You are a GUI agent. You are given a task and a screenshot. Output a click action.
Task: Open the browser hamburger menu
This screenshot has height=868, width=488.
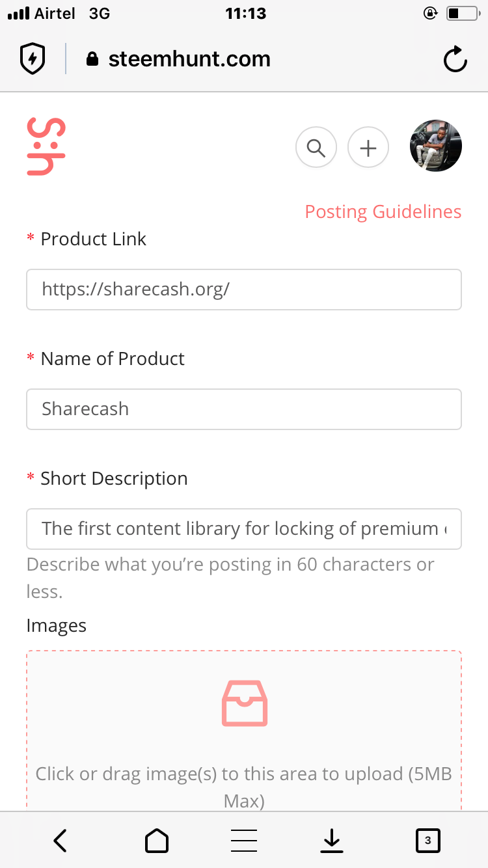(244, 841)
